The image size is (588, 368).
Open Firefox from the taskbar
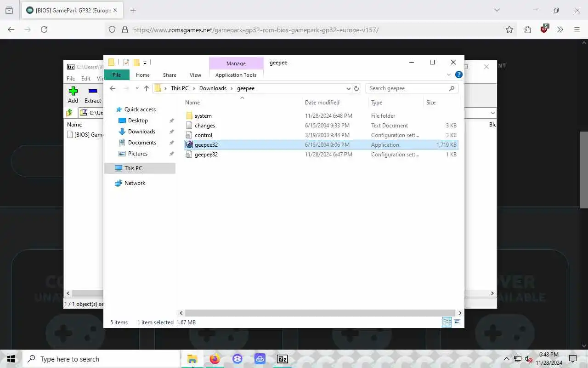(215, 359)
